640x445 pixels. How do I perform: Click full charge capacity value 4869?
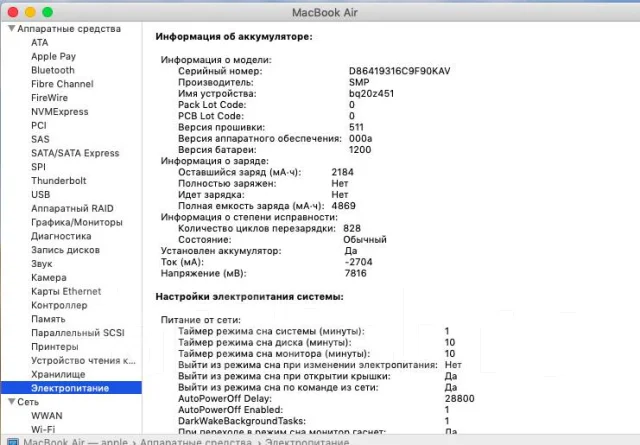click(343, 206)
